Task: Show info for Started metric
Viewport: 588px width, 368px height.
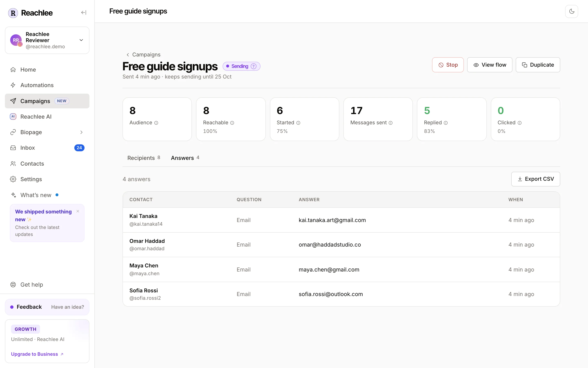Action: [298, 123]
